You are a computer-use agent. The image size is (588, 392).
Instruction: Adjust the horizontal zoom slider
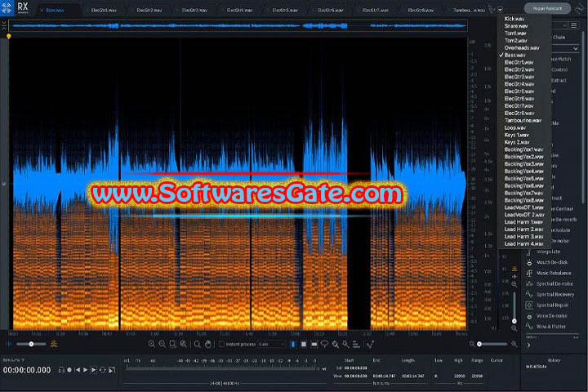coord(492,344)
